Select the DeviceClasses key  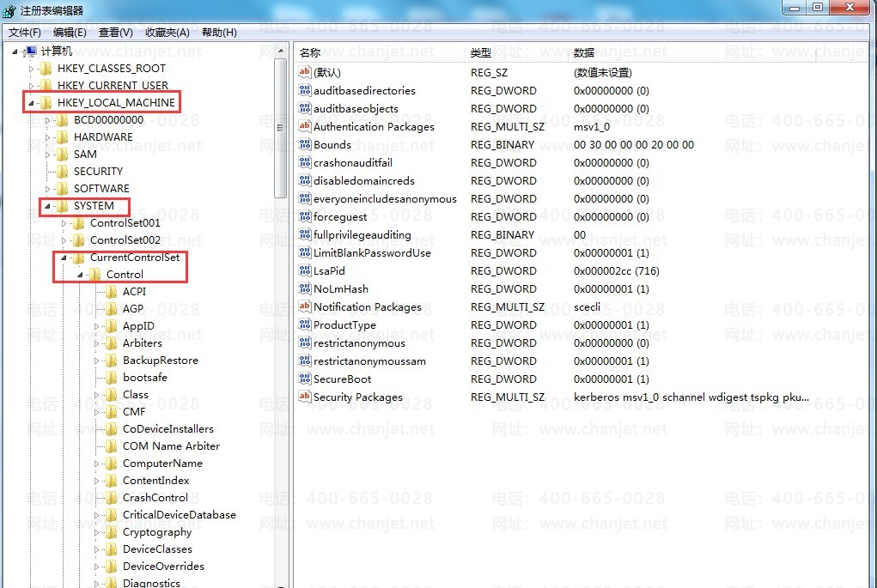pos(157,549)
